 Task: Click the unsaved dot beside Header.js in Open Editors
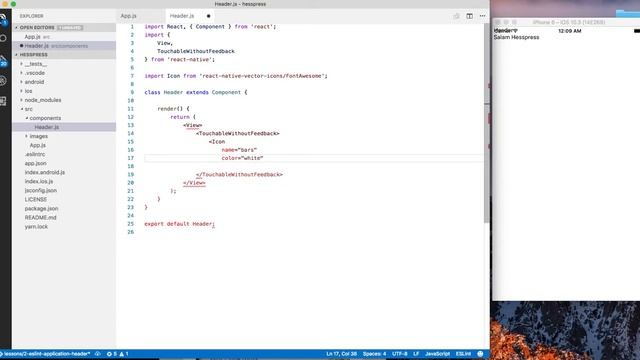22,46
